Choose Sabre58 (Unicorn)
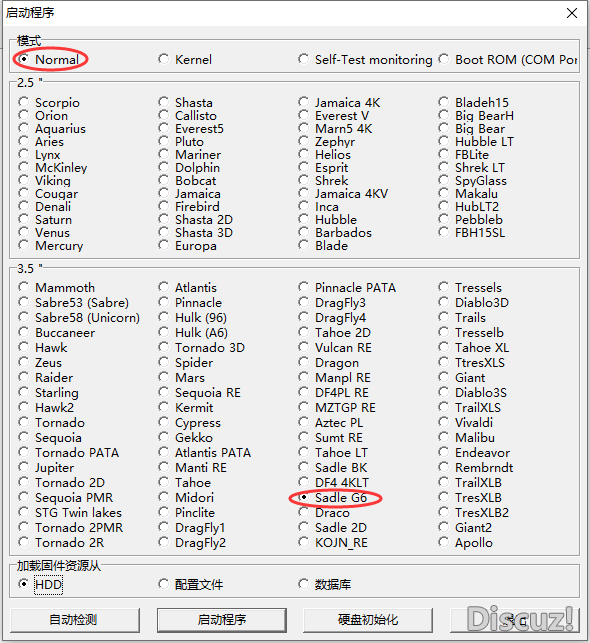Image resolution: width=590 pixels, height=643 pixels. coord(24,317)
